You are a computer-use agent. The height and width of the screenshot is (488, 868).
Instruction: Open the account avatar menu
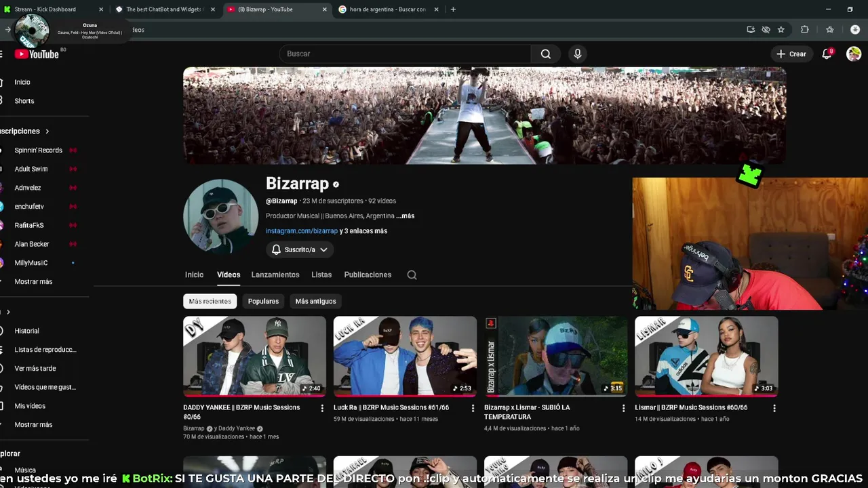[854, 54]
